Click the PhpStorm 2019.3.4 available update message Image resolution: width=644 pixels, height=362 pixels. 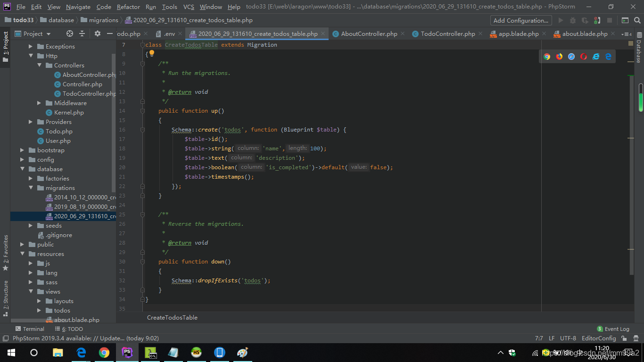[85, 338]
